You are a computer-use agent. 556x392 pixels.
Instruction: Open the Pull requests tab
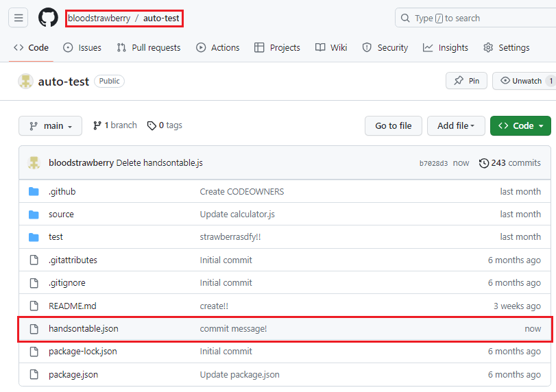pos(149,47)
